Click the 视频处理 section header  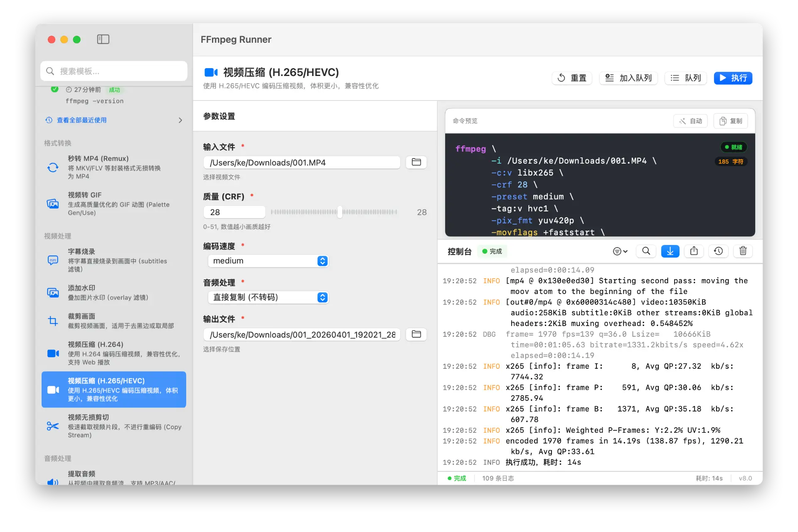pos(58,236)
